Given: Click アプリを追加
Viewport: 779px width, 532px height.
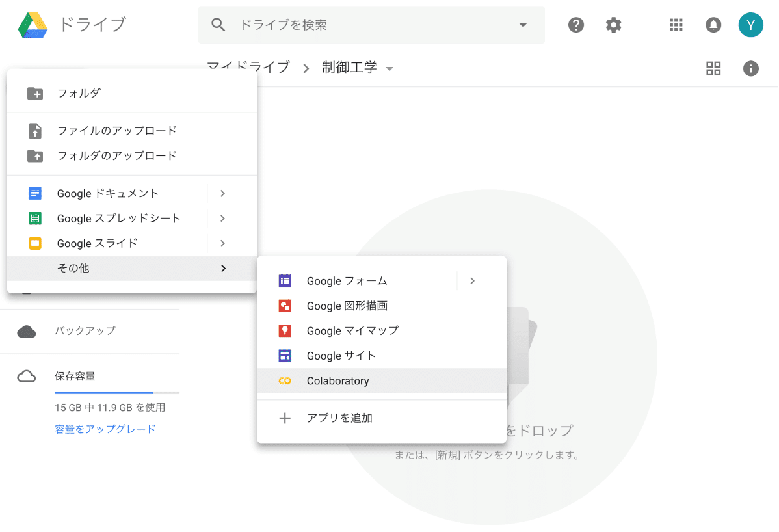Looking at the screenshot, I should tap(339, 418).
